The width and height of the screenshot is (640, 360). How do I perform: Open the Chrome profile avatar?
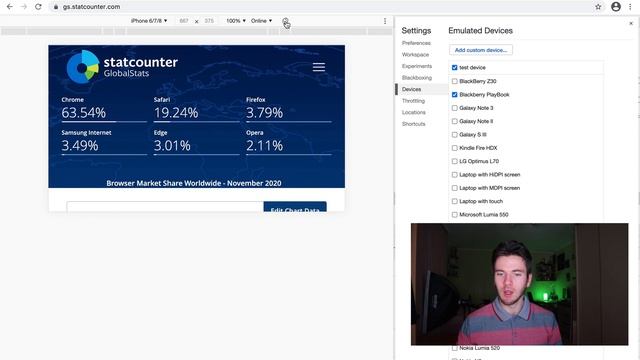click(x=616, y=7)
